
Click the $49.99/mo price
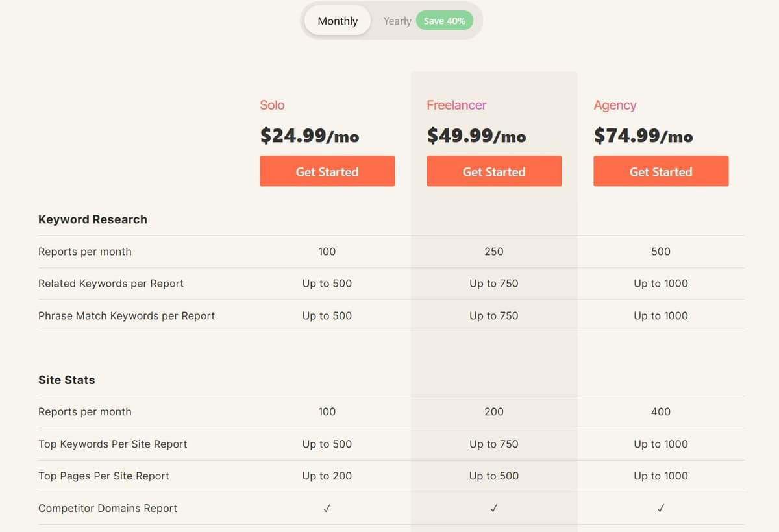476,136
